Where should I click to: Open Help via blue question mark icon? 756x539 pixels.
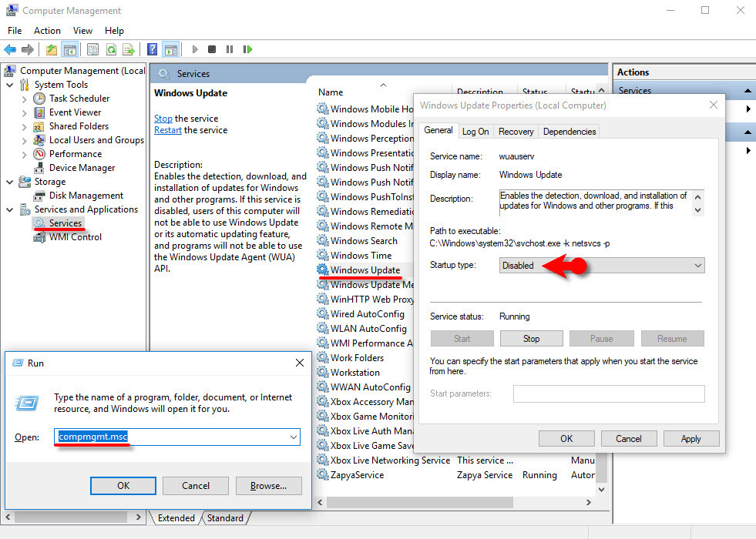[153, 49]
